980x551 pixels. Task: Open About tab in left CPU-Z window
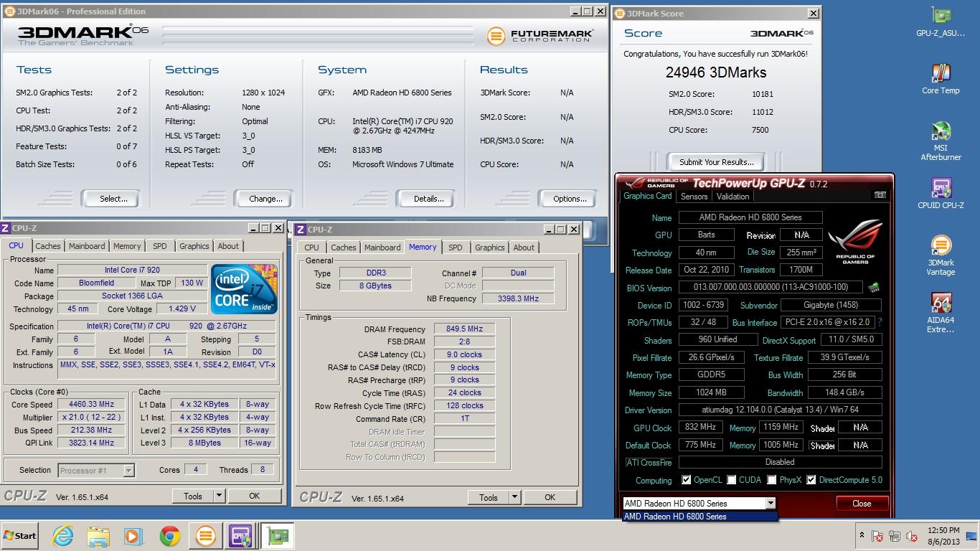[228, 246]
